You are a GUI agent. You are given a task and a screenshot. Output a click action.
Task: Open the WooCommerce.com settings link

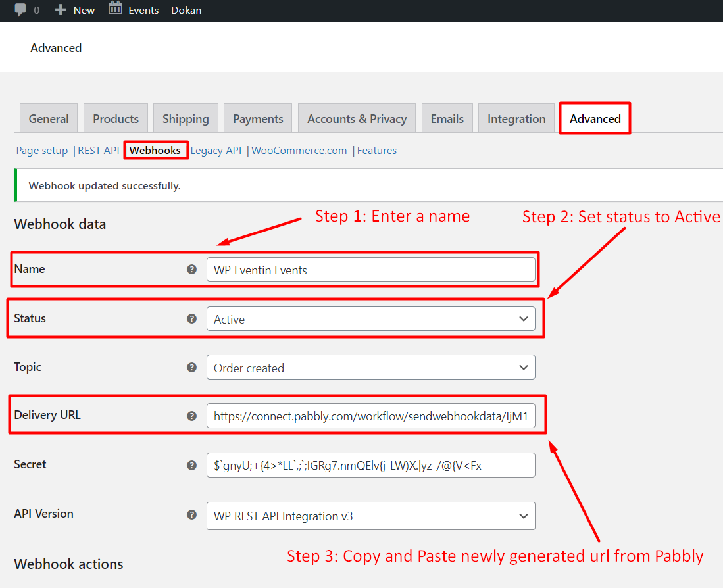coord(299,150)
